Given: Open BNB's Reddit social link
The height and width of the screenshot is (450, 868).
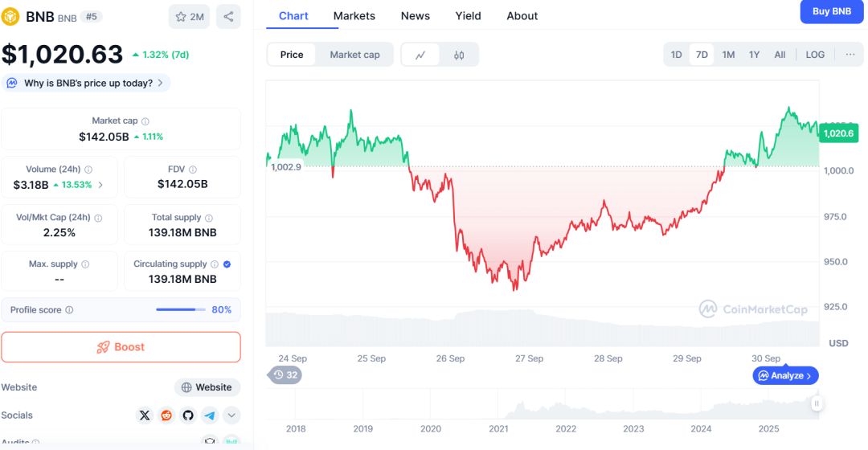Looking at the screenshot, I should pyautogui.click(x=166, y=415).
